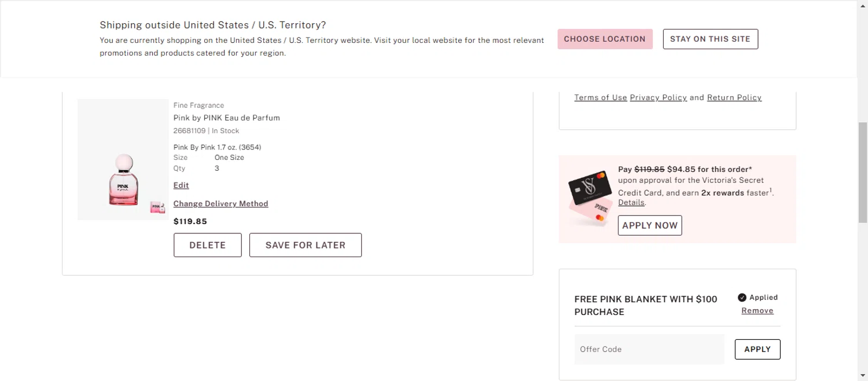The width and height of the screenshot is (868, 381).
Task: Remove the free PINK blanket offer
Action: point(757,311)
